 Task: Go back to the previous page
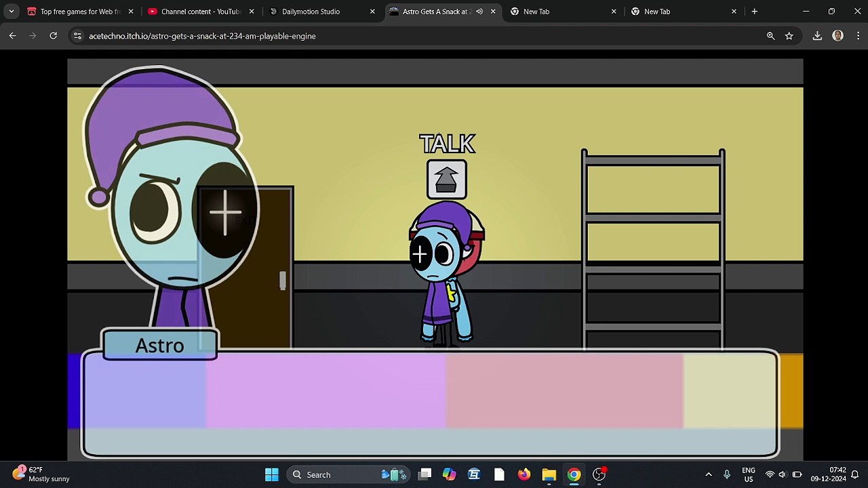click(12, 36)
